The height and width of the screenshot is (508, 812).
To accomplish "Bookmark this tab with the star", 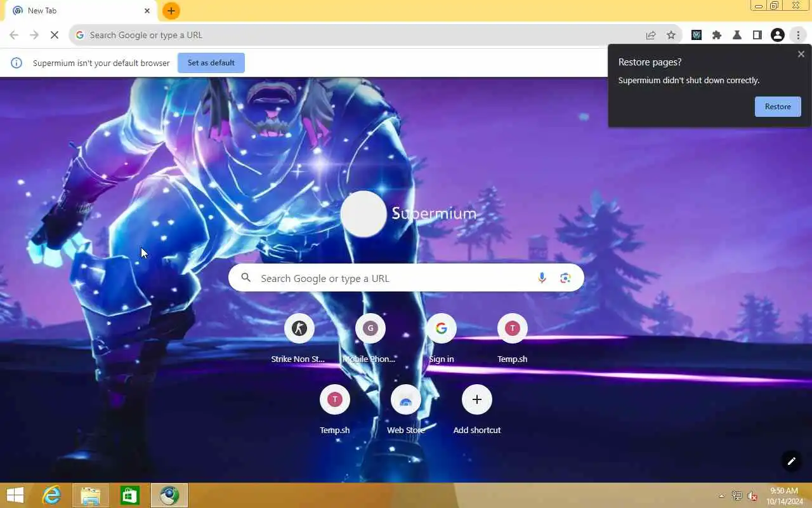I will (671, 35).
